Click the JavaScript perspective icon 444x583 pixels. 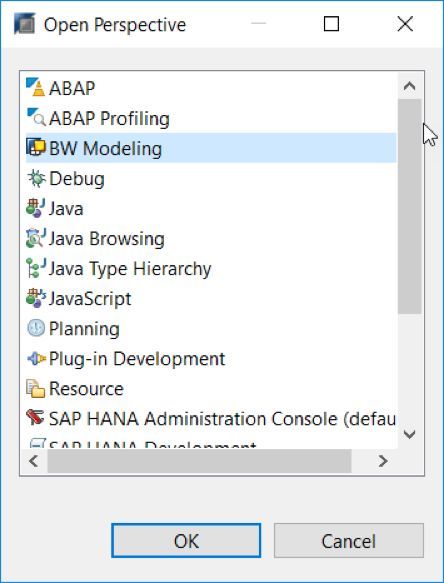point(36,298)
